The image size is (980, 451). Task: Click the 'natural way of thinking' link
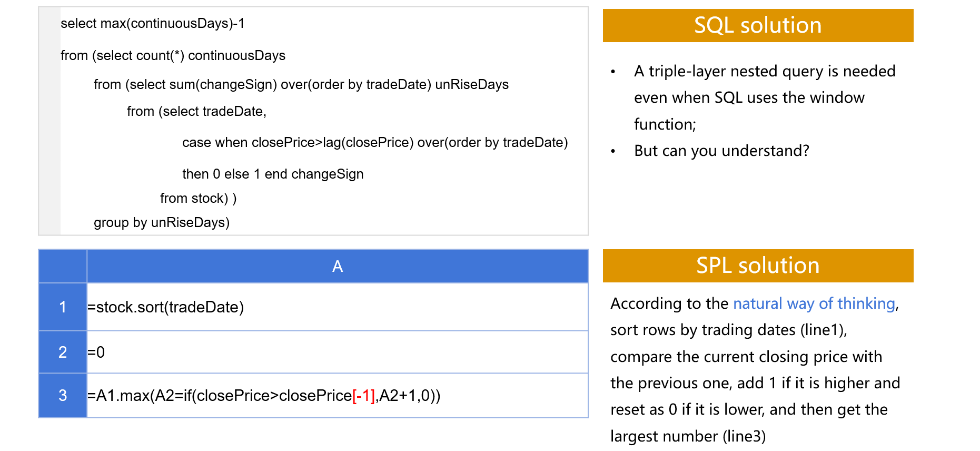click(814, 304)
